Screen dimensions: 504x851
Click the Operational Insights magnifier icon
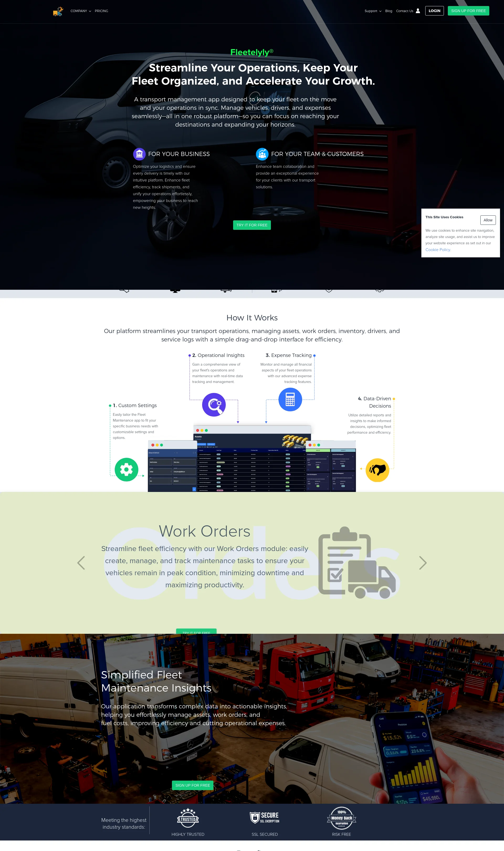(214, 404)
